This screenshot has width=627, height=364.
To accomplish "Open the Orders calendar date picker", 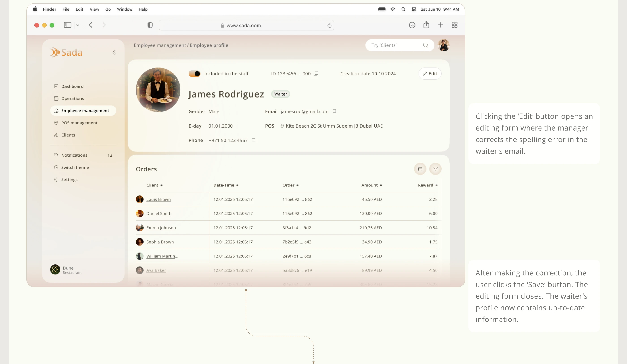I will click(x=420, y=169).
